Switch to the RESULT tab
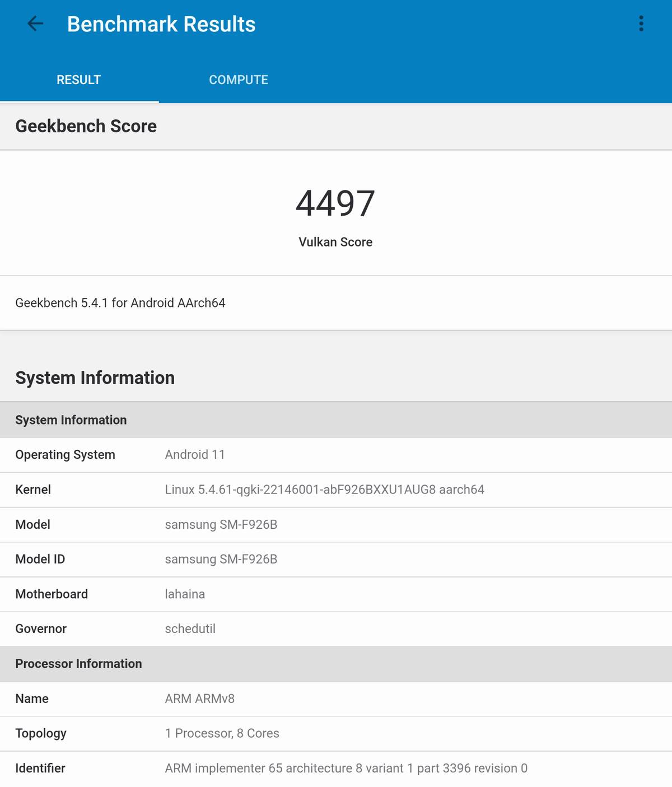Screen dimensions: 672x787 point(79,80)
